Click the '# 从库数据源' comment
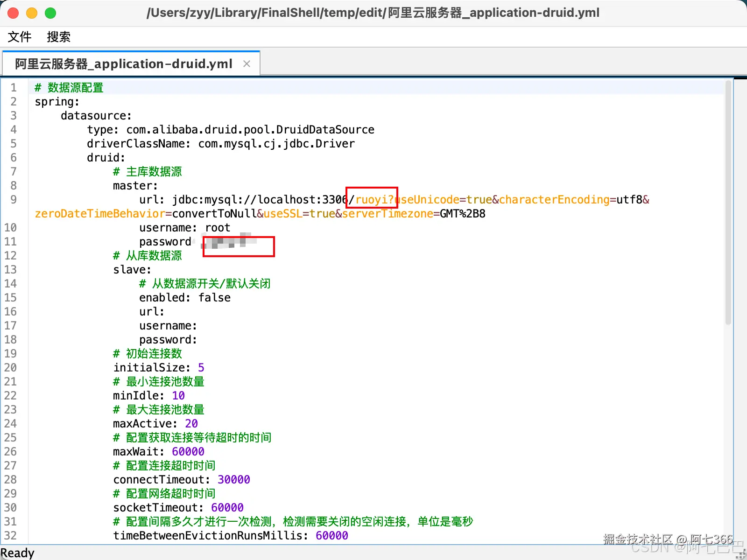 pyautogui.click(x=148, y=256)
